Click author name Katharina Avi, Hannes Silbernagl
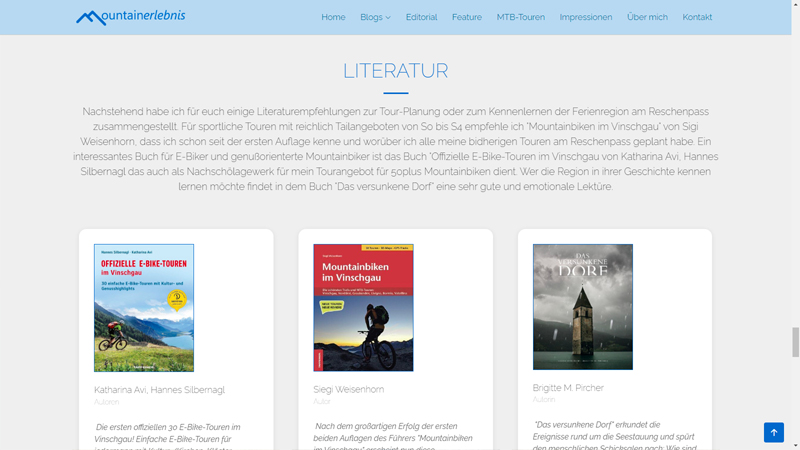The width and height of the screenshot is (800, 450). [159, 390]
